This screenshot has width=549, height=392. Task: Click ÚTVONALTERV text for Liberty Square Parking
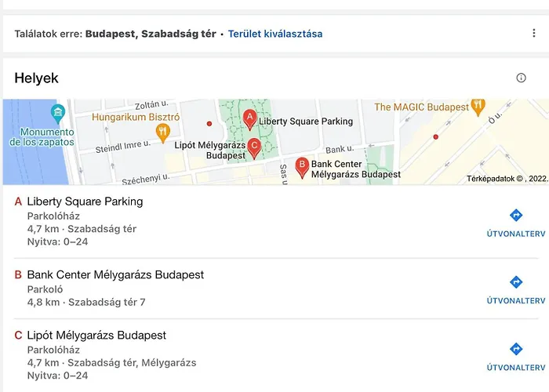pos(516,234)
